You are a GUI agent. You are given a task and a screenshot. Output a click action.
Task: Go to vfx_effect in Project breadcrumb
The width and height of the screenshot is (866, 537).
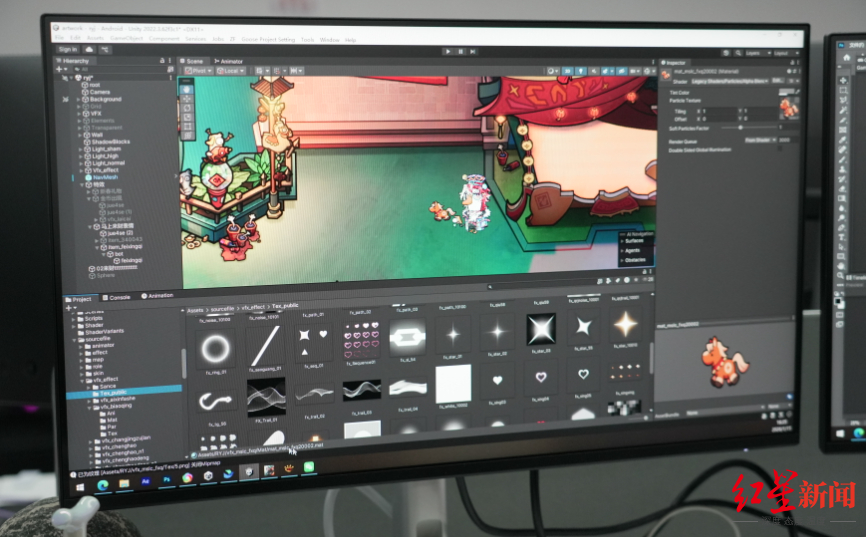(253, 307)
